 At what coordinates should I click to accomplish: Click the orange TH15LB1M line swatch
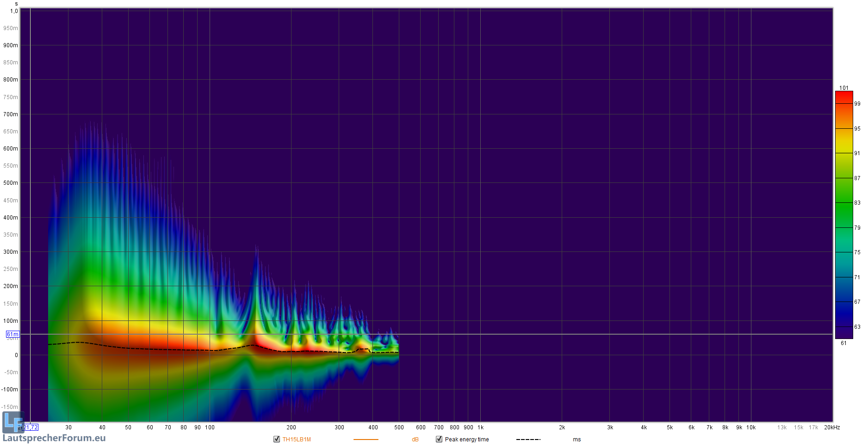[366, 440]
